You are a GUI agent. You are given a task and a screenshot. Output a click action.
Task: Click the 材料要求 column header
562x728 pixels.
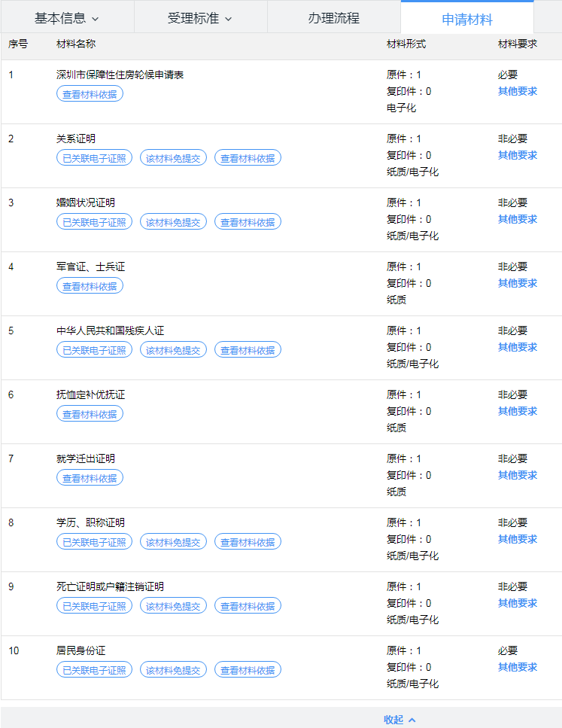tap(518, 44)
